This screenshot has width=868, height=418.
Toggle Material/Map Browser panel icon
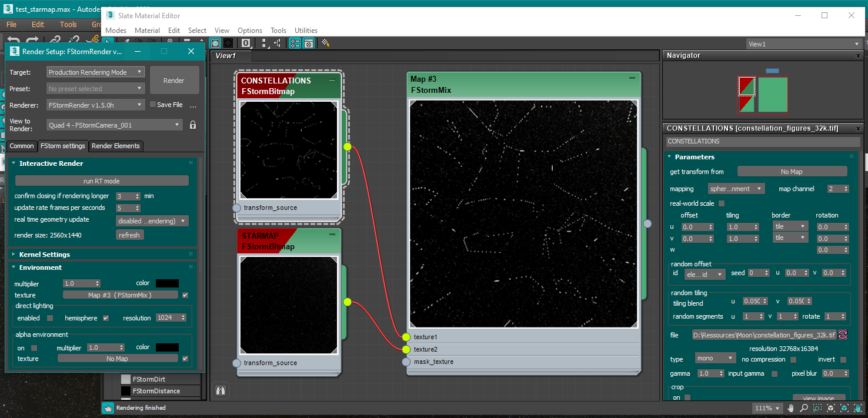(x=295, y=44)
